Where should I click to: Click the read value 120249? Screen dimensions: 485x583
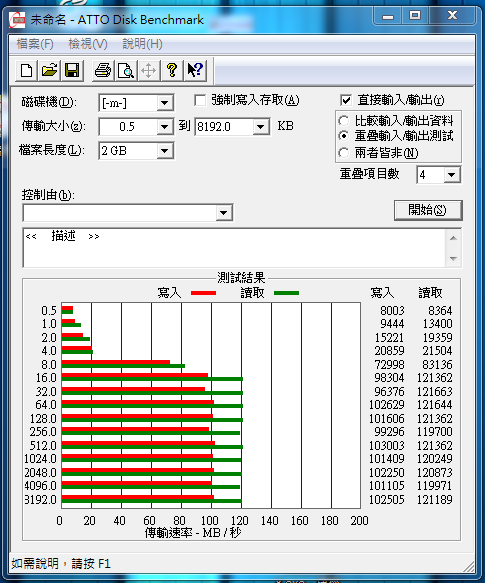point(435,458)
